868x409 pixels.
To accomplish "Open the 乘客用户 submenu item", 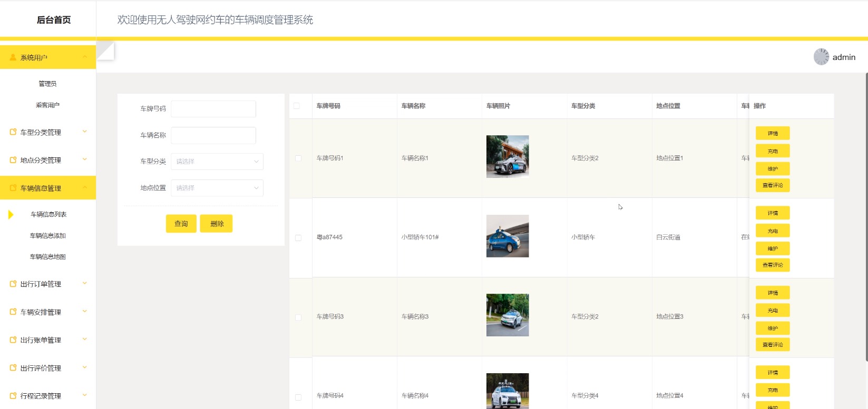I will [47, 105].
